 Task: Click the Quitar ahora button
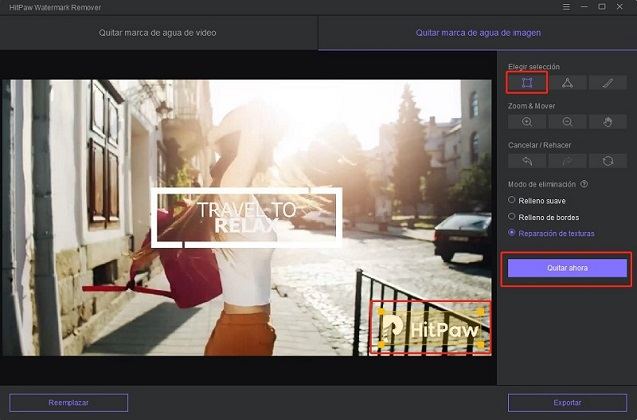tap(567, 268)
